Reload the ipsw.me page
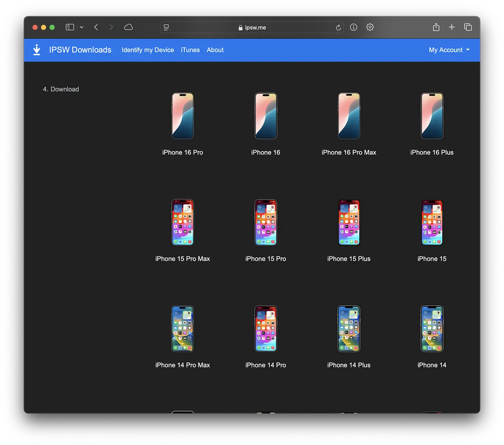The image size is (504, 445). coord(338,27)
